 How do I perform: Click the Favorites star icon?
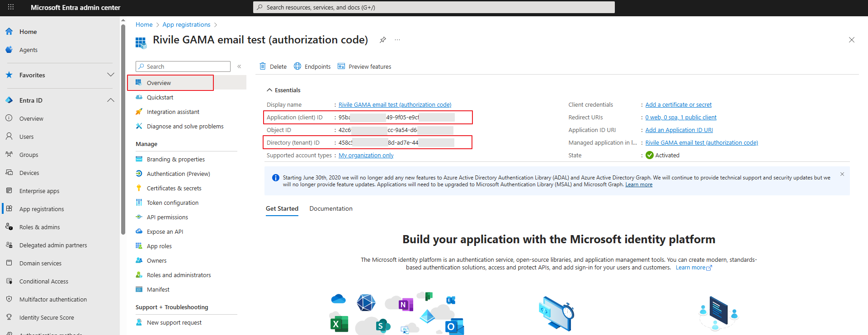click(9, 75)
